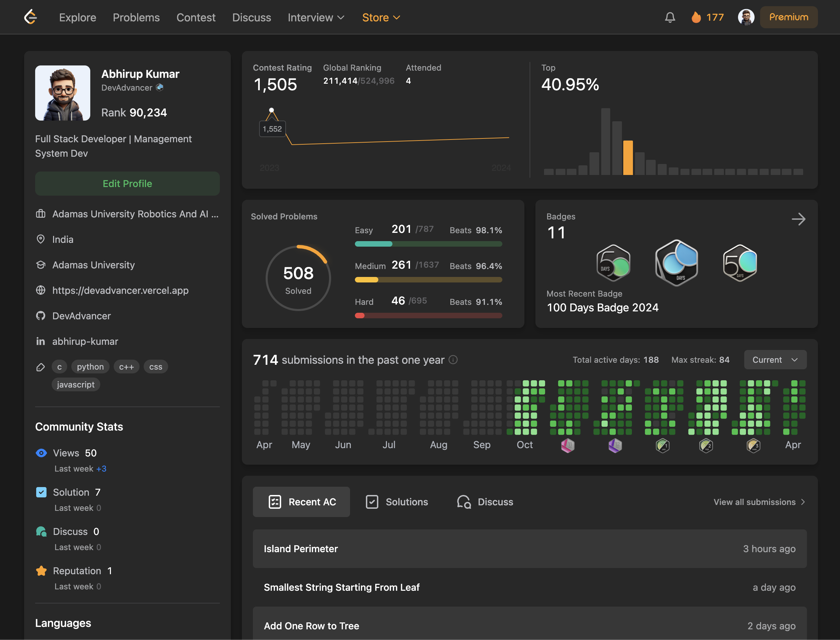
Task: Click the location pin icon
Action: click(x=40, y=239)
